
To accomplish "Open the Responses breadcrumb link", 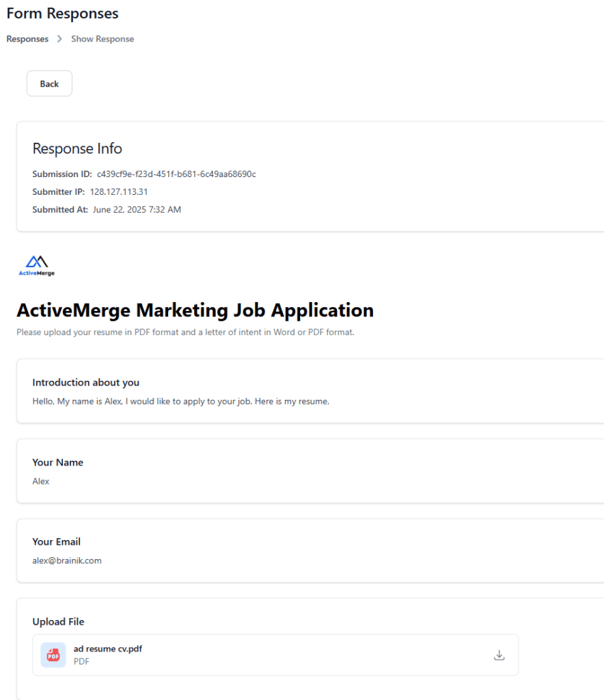I will 27,39.
